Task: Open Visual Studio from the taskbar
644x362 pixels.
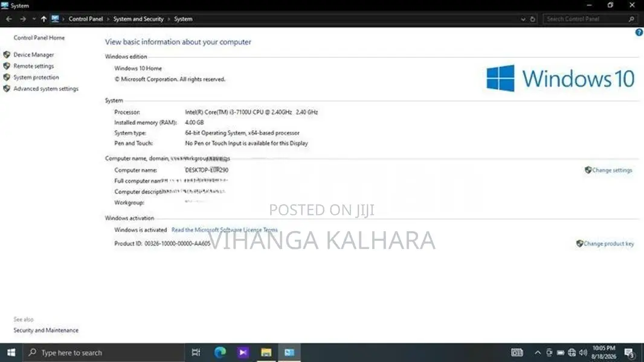Action: [243, 352]
